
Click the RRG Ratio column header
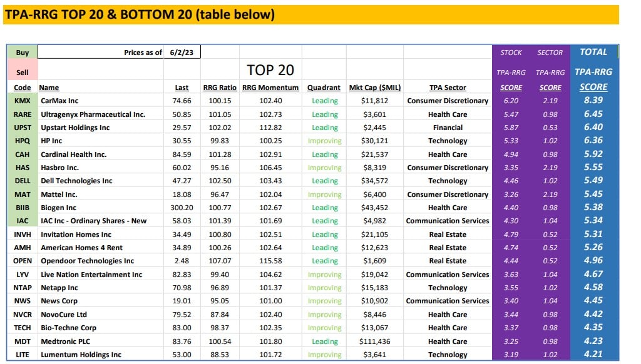(220, 88)
